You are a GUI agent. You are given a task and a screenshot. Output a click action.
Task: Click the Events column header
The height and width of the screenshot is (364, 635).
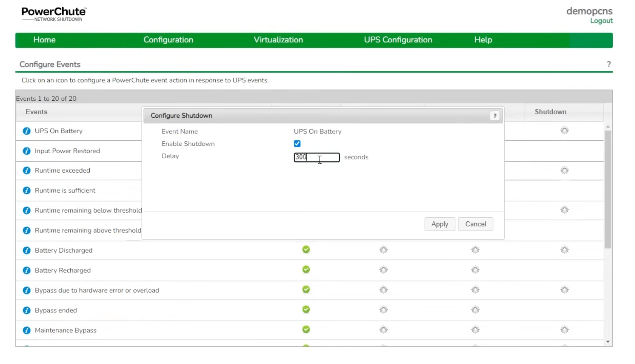pyautogui.click(x=37, y=112)
